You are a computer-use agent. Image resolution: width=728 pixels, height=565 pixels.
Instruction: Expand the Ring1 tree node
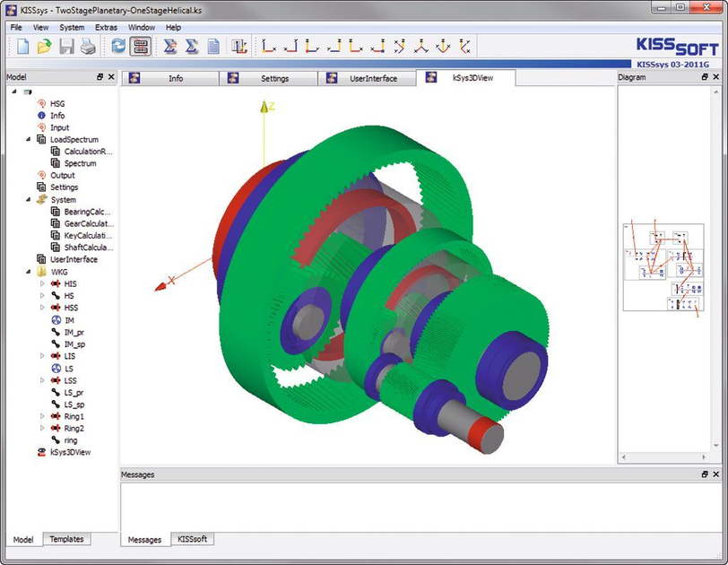point(42,416)
